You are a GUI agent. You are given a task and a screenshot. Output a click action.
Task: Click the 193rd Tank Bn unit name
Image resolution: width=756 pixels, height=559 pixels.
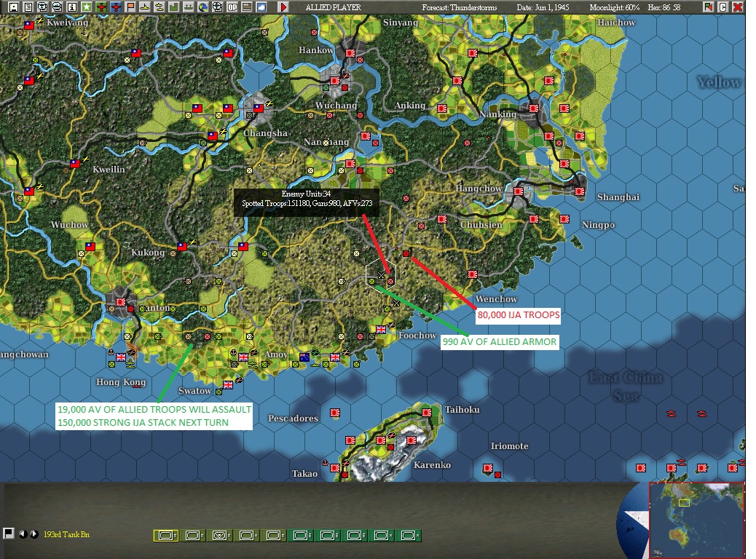66,534
